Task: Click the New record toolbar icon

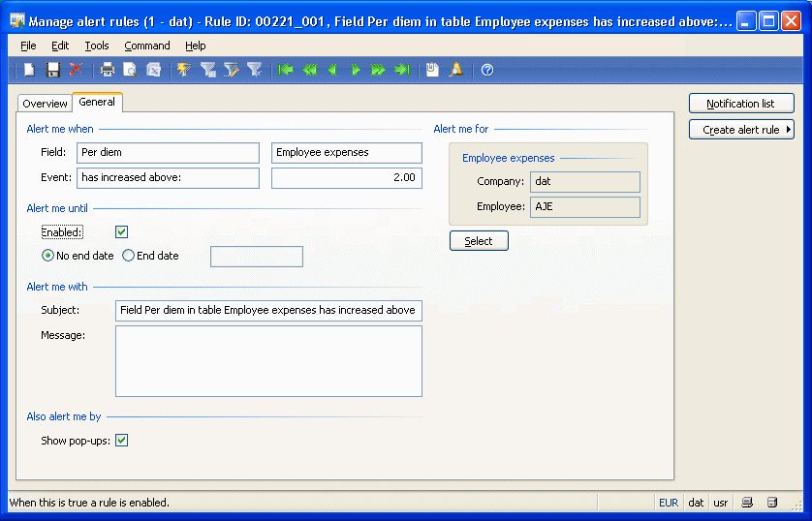Action: pyautogui.click(x=29, y=70)
